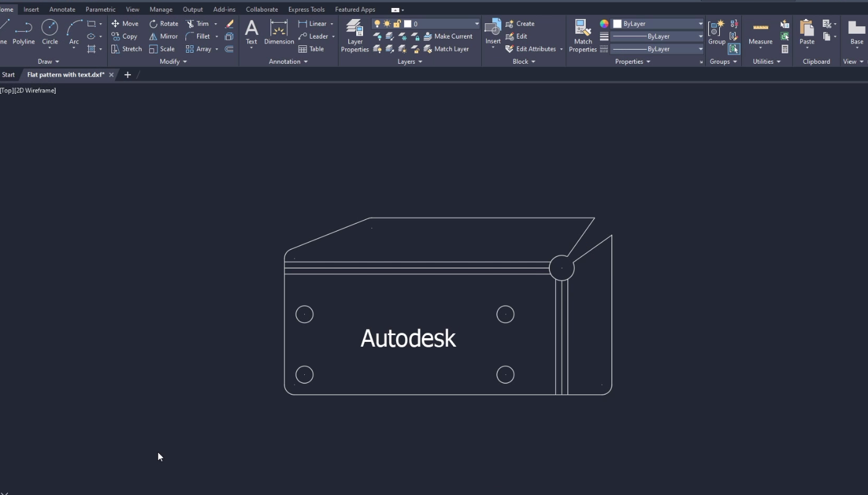Click the Group Edit icon

pyautogui.click(x=734, y=36)
